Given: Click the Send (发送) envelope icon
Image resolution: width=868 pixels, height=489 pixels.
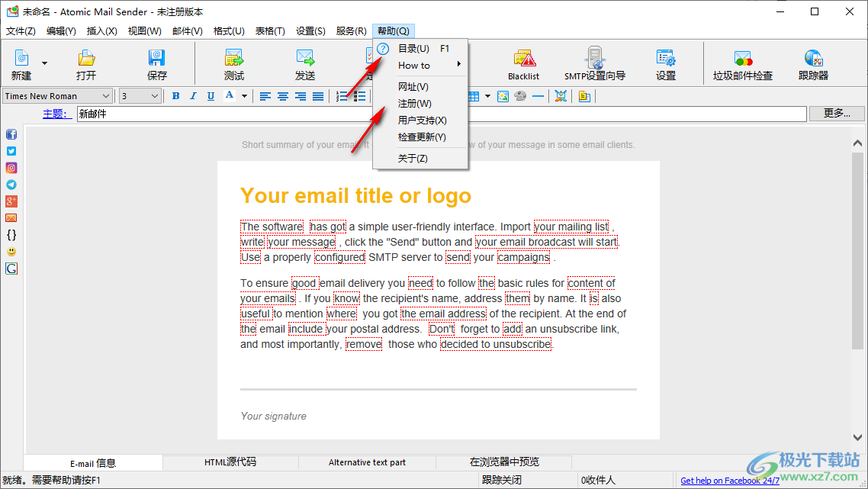Looking at the screenshot, I should [305, 57].
